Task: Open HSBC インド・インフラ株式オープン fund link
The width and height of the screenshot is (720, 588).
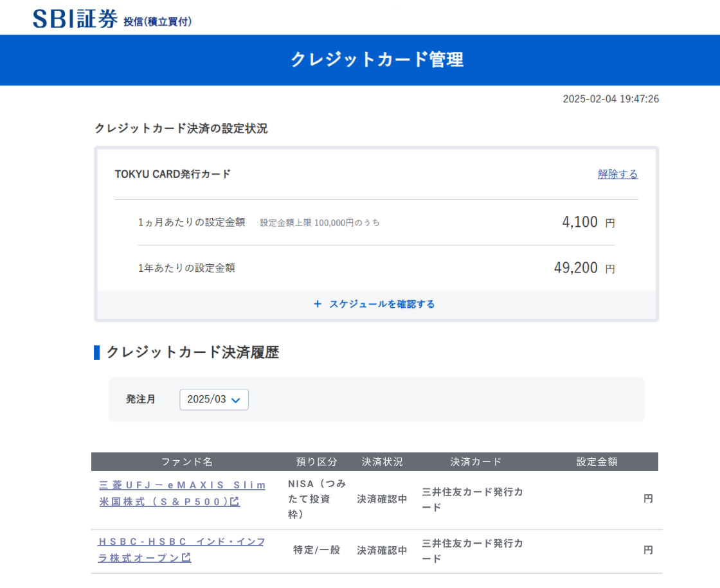Action: click(181, 549)
